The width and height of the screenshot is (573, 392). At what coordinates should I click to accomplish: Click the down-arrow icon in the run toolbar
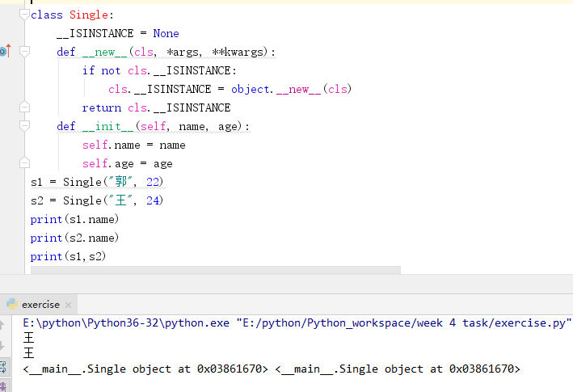pyautogui.click(x=2, y=345)
